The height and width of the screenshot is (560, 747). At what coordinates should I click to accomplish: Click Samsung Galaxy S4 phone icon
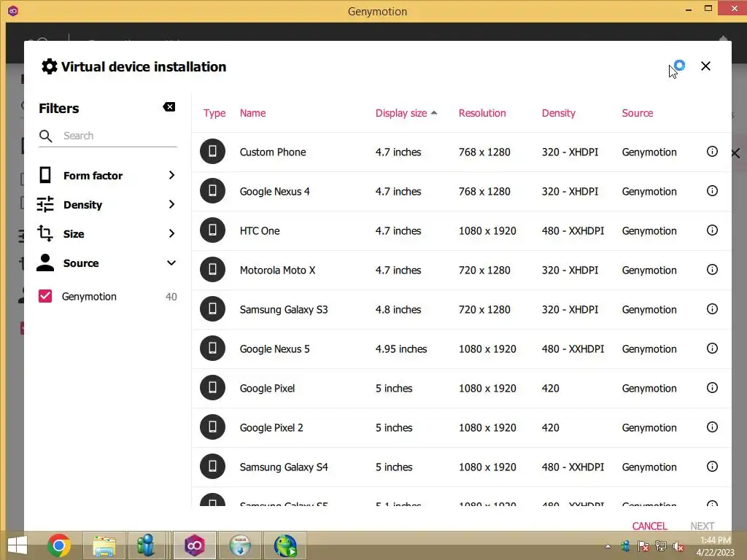coord(212,467)
